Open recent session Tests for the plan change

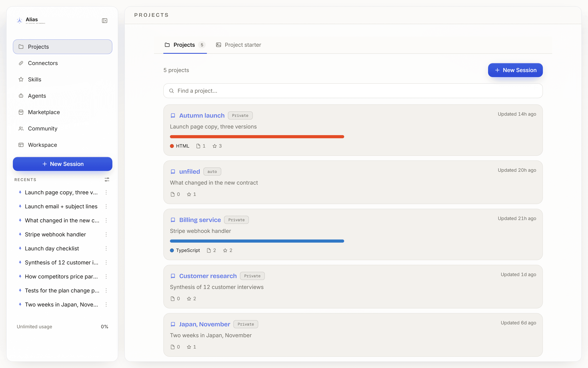(62, 291)
